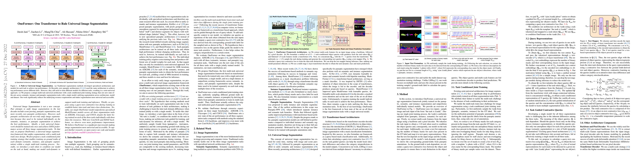Click '(c) Task-Dynamic Mask and Class Prediction Formation' label

348,49
